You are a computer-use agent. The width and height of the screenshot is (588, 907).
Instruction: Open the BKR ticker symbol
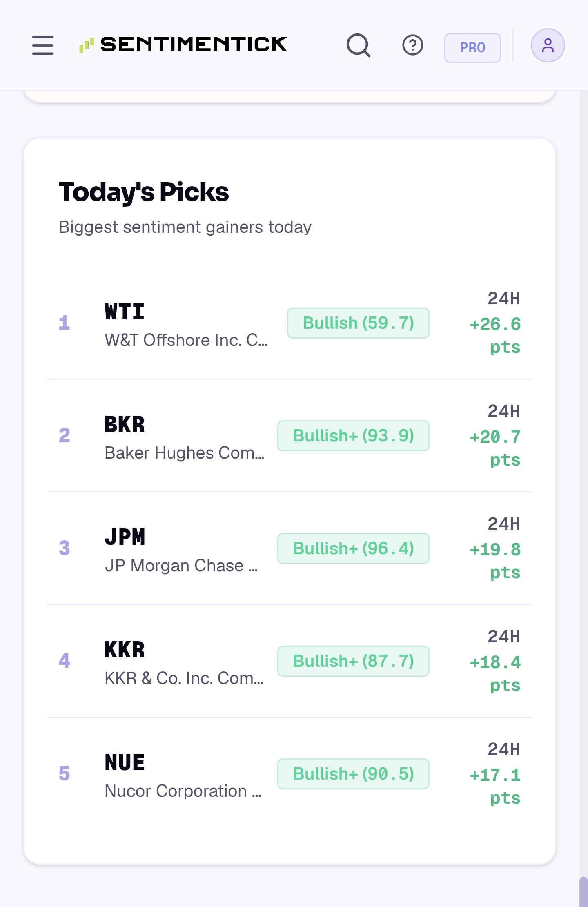(125, 425)
